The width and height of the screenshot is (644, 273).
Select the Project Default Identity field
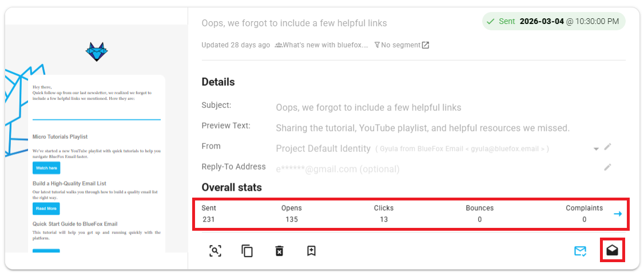(323, 148)
